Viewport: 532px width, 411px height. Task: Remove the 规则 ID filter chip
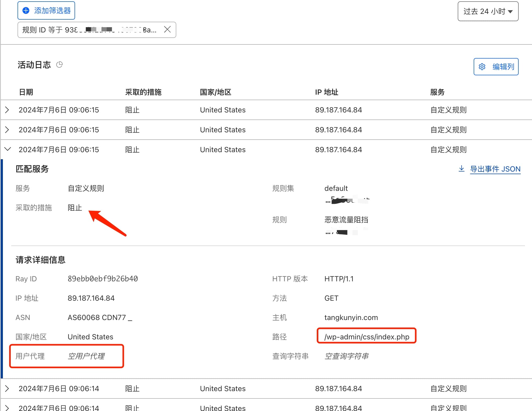coord(167,30)
